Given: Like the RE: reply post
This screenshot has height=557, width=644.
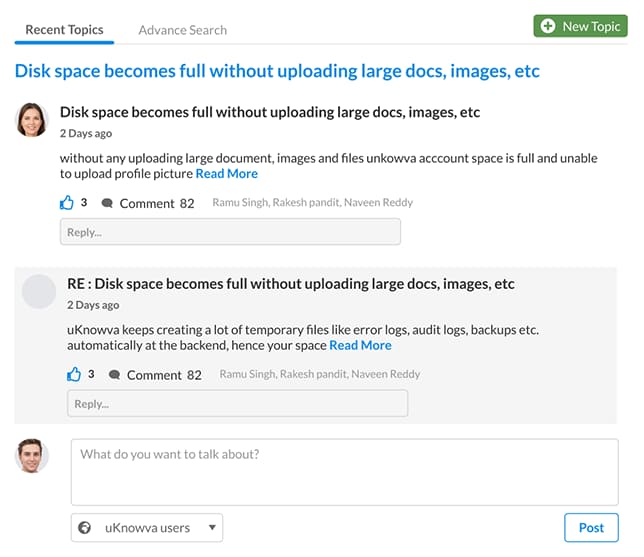Looking at the screenshot, I should tap(74, 374).
